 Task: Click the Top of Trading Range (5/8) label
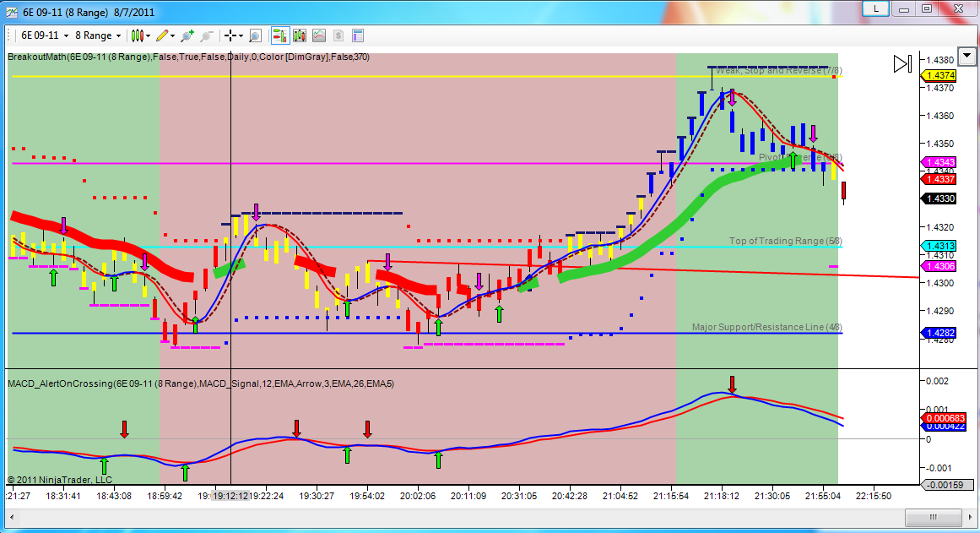pos(785,241)
